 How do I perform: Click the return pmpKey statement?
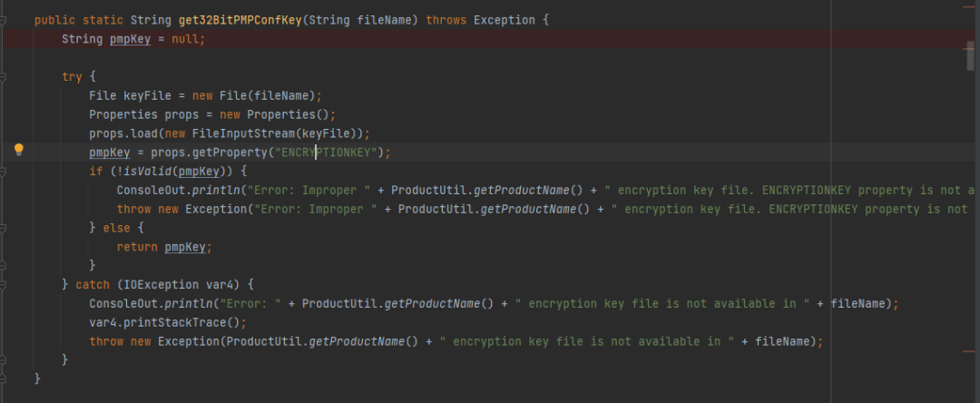(x=164, y=247)
